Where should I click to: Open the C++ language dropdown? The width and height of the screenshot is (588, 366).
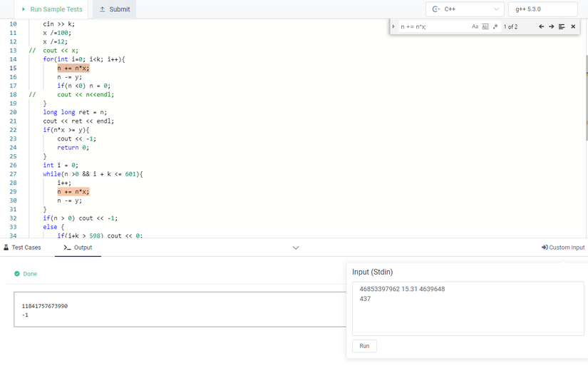465,9
